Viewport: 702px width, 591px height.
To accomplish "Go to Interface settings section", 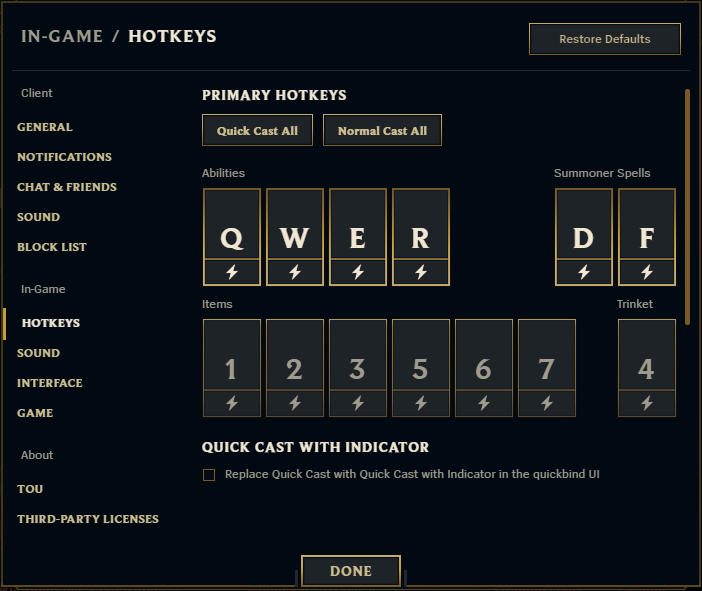I will pyautogui.click(x=50, y=383).
